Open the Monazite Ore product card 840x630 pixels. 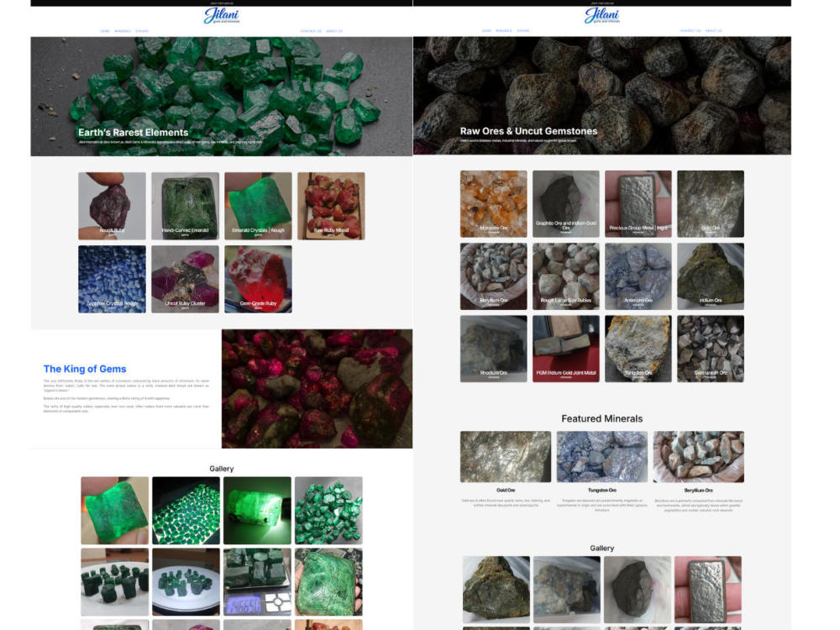coord(493,203)
